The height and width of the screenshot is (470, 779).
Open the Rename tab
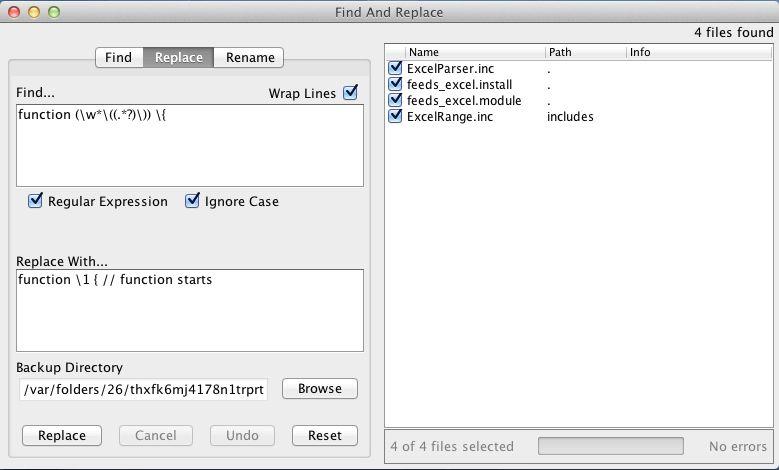pos(250,58)
